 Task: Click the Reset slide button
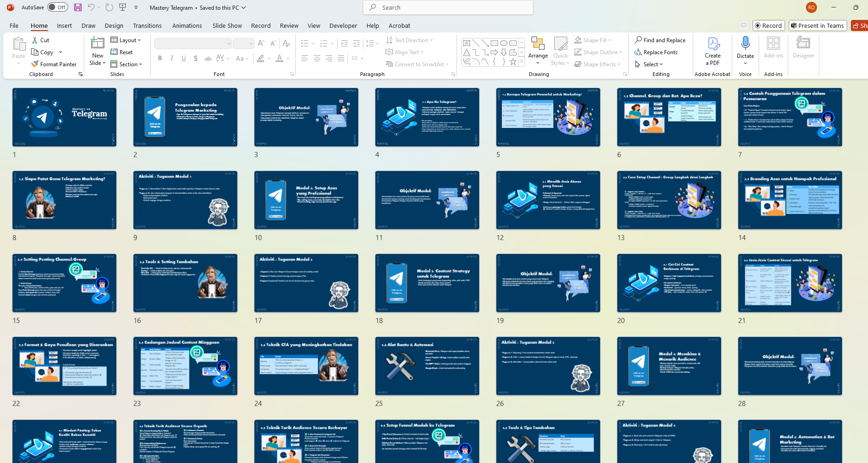121,52
